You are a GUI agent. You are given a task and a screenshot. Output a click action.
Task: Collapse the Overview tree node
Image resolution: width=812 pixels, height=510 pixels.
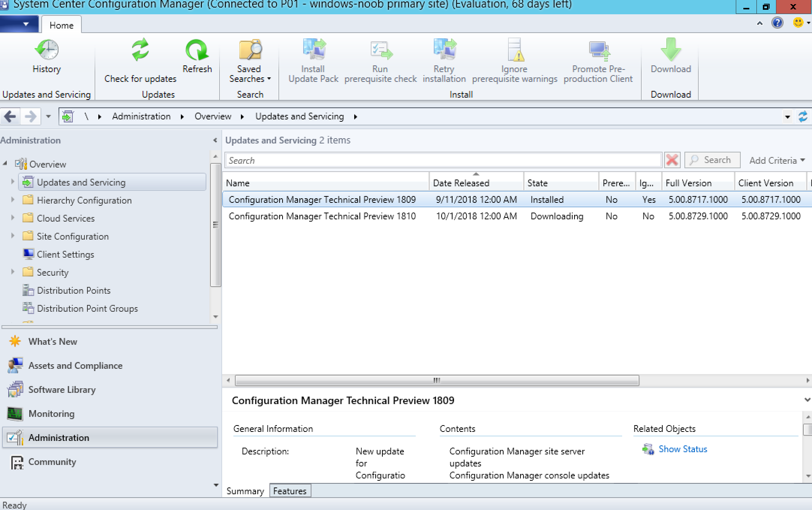click(5, 164)
